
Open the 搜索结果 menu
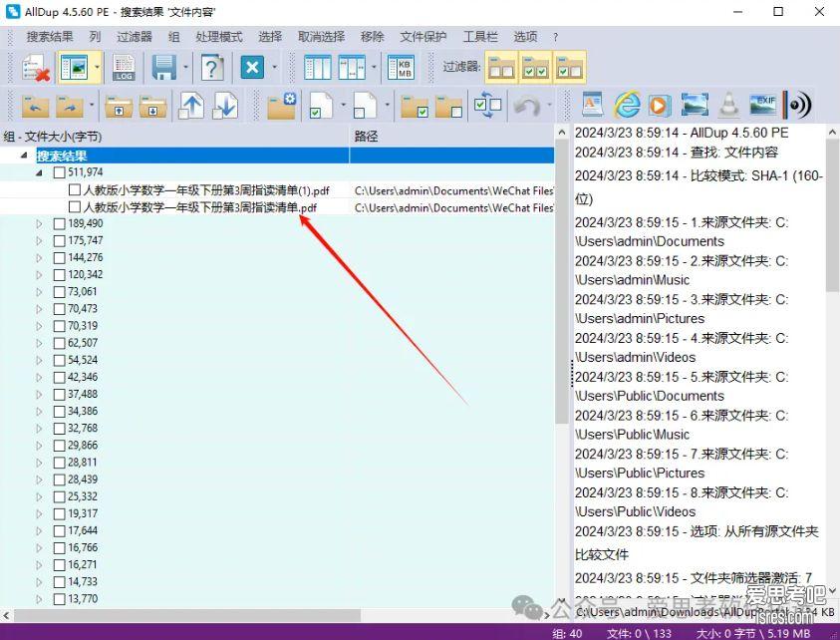(x=50, y=37)
